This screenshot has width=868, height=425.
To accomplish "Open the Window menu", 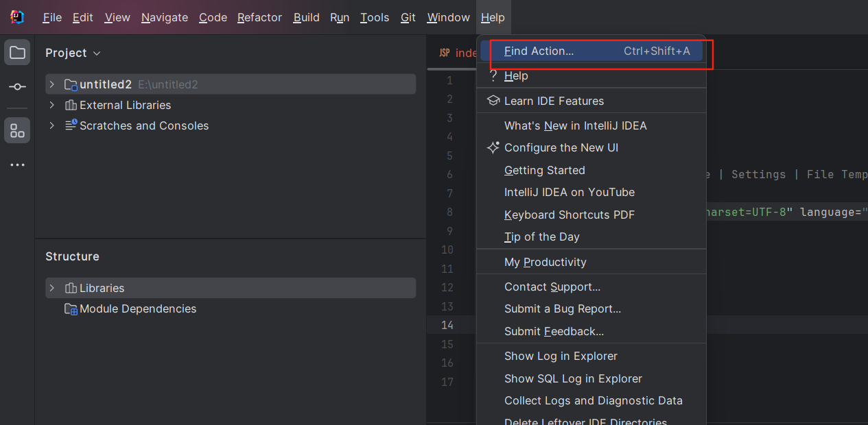I will tap(449, 17).
